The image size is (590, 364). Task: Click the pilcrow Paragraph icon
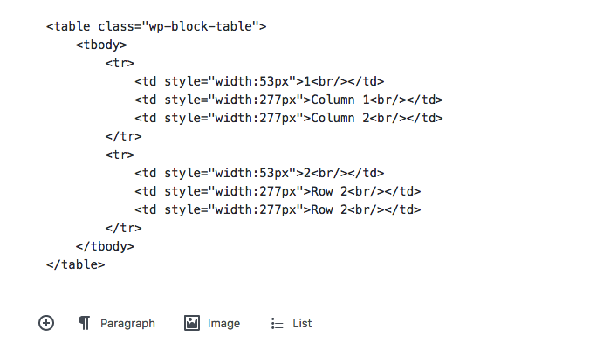pyautogui.click(x=85, y=323)
